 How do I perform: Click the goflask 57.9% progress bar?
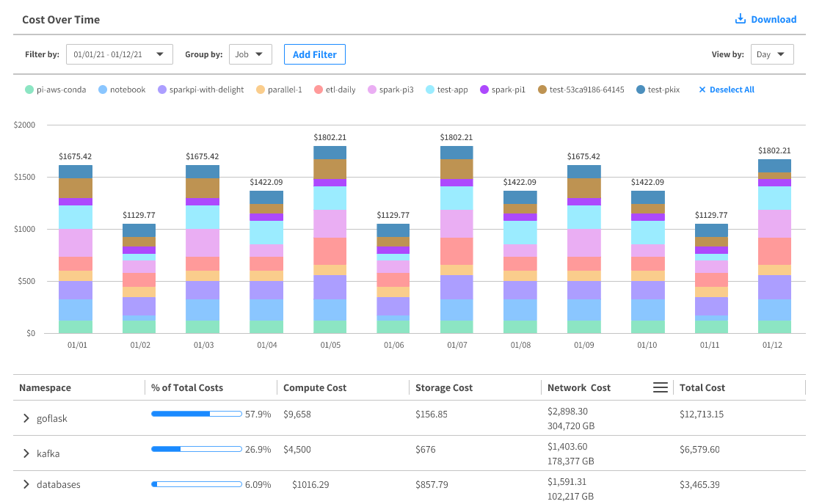pos(196,414)
